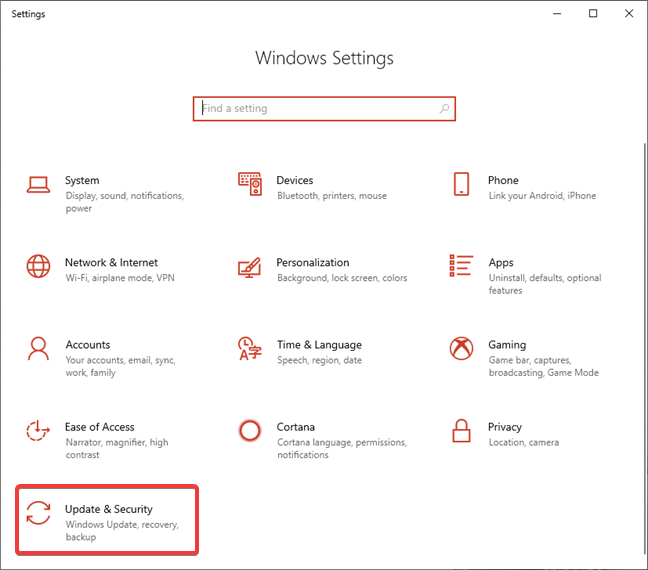Click the search magnifier icon
The image size is (648, 570).
coord(444,109)
